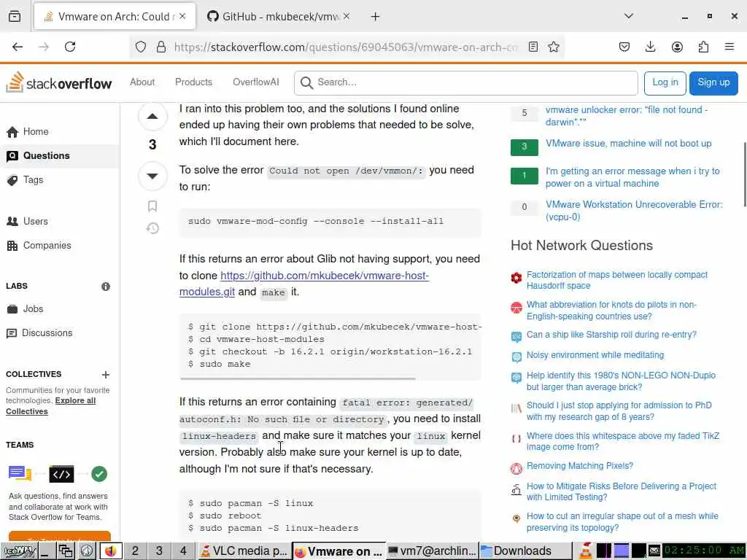Open 'VMware issue, machine will not boot up'

628,144
